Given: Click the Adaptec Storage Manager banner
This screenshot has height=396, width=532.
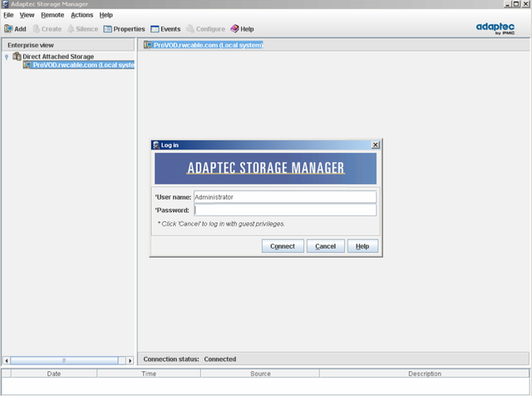Looking at the screenshot, I should pos(265,168).
